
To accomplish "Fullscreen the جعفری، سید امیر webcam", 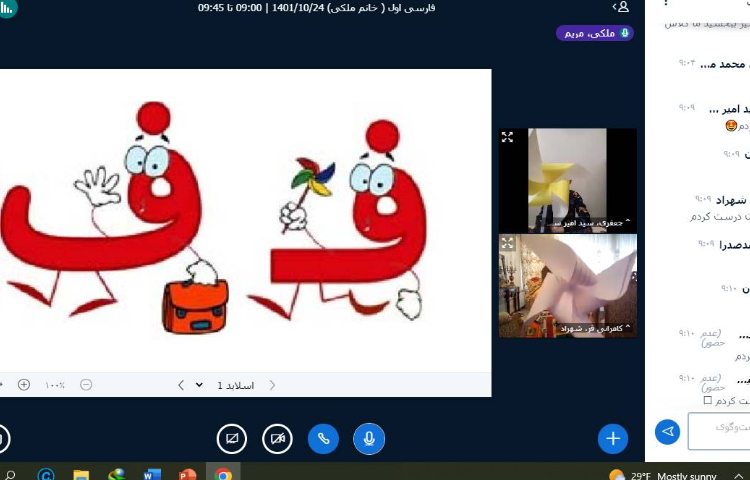I will pos(507,137).
